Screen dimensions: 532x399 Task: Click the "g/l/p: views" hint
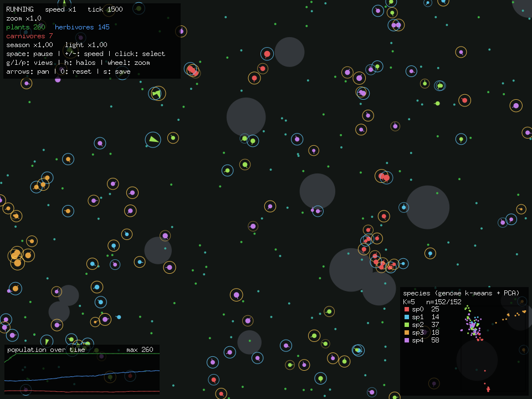[29, 63]
